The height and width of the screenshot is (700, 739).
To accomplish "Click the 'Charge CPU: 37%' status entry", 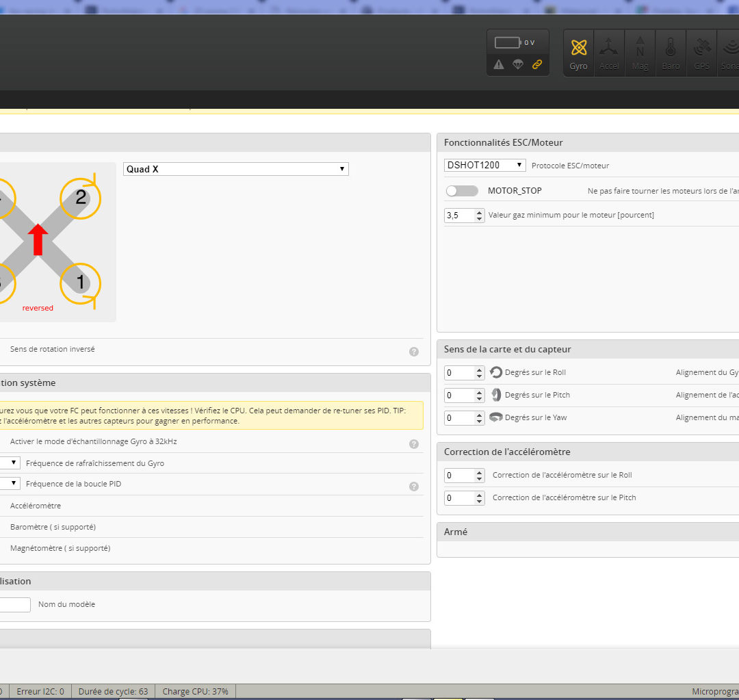I will point(195,692).
